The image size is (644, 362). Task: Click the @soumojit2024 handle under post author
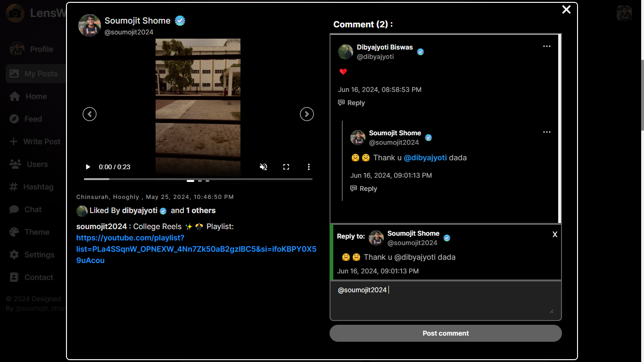129,32
